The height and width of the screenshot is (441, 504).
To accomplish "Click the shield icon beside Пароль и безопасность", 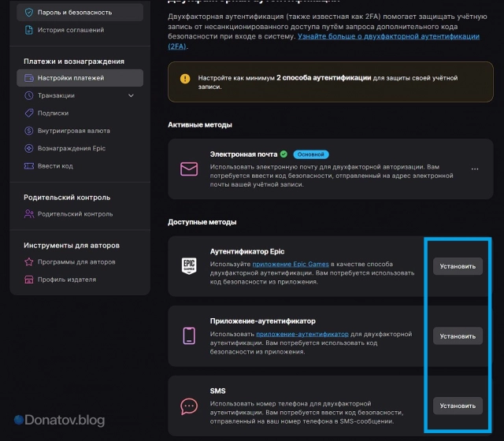I will click(x=29, y=13).
